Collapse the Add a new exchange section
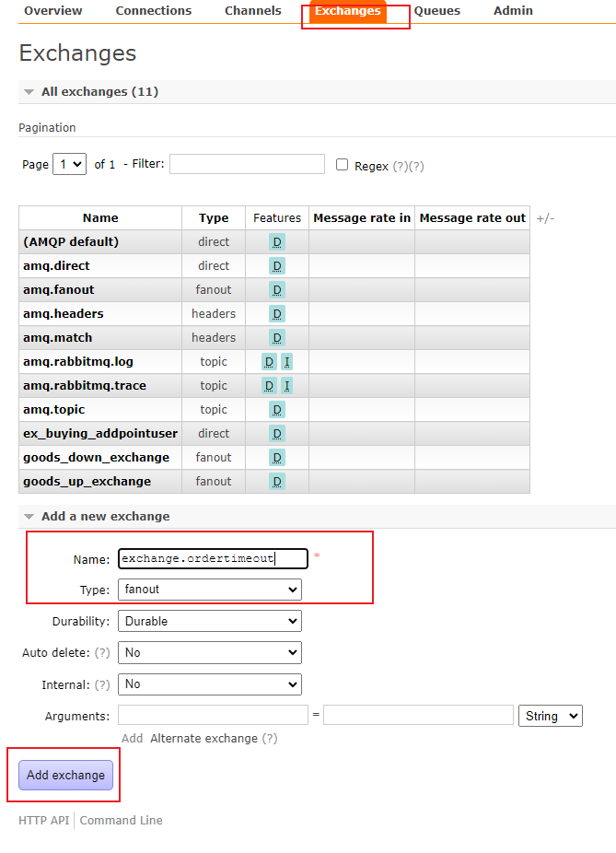 (106, 516)
